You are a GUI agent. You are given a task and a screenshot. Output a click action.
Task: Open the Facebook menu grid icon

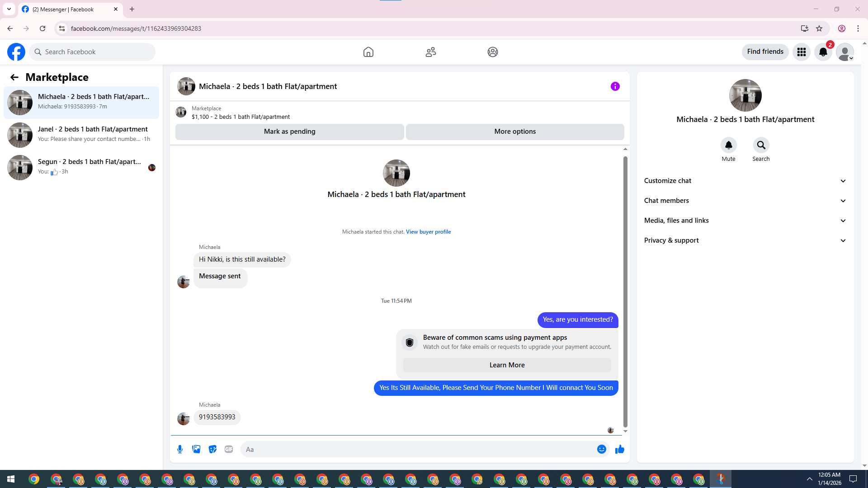point(802,52)
